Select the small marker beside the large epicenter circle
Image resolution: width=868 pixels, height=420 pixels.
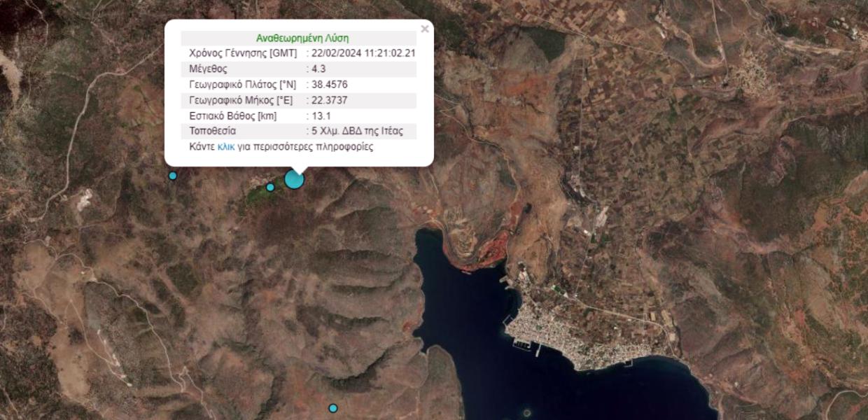pyautogui.click(x=270, y=187)
